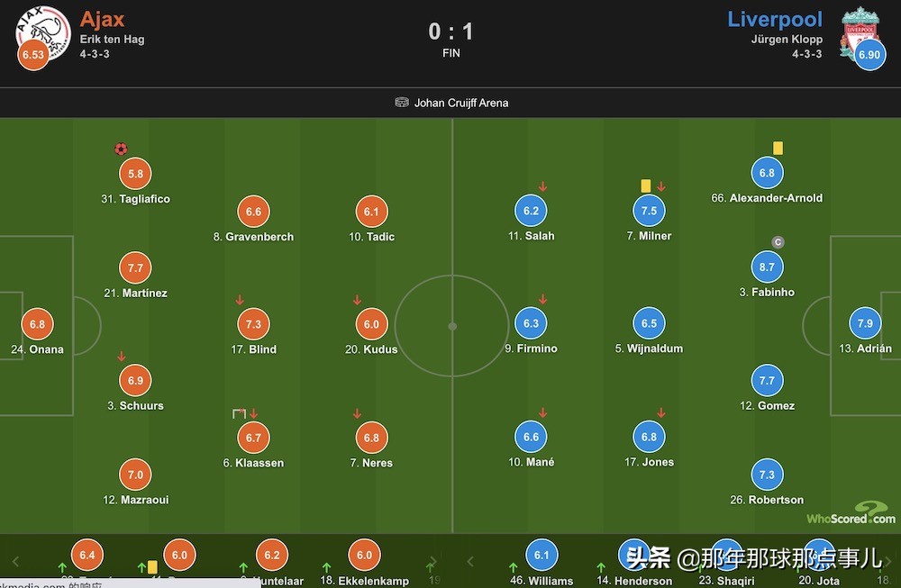Click substitute Williams' 6.1 rating
This screenshot has height=588, width=901.
[x=542, y=556]
